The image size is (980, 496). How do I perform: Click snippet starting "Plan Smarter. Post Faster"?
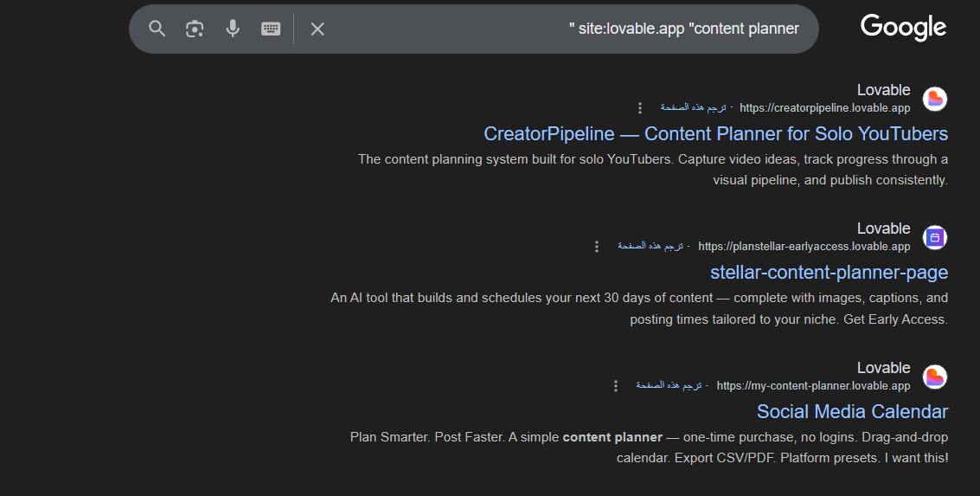point(650,448)
